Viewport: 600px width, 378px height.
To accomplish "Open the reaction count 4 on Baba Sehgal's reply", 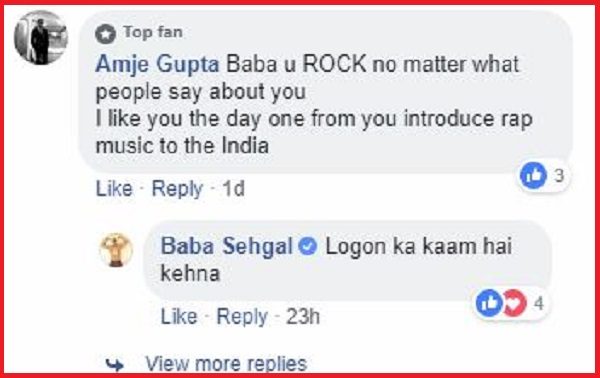I will click(x=539, y=303).
